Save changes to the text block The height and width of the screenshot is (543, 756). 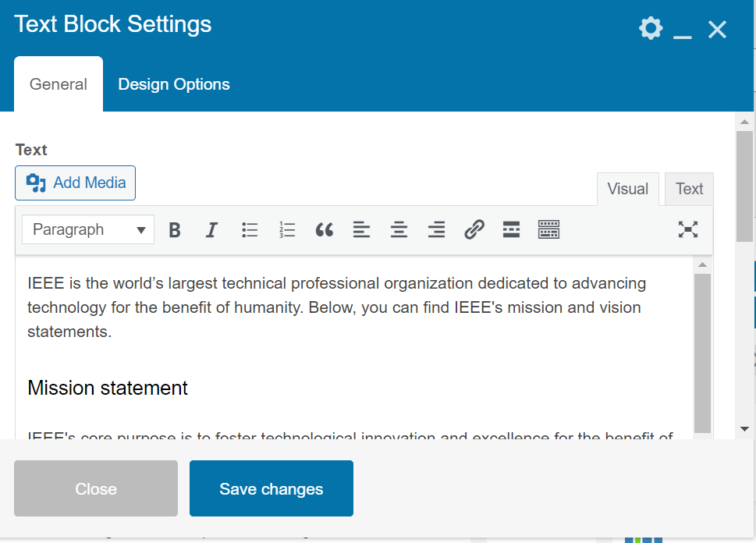click(x=271, y=488)
